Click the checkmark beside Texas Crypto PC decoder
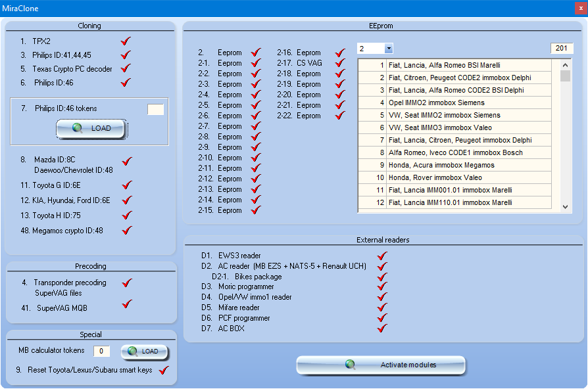Screen dimensions: 588x389 coord(126,68)
